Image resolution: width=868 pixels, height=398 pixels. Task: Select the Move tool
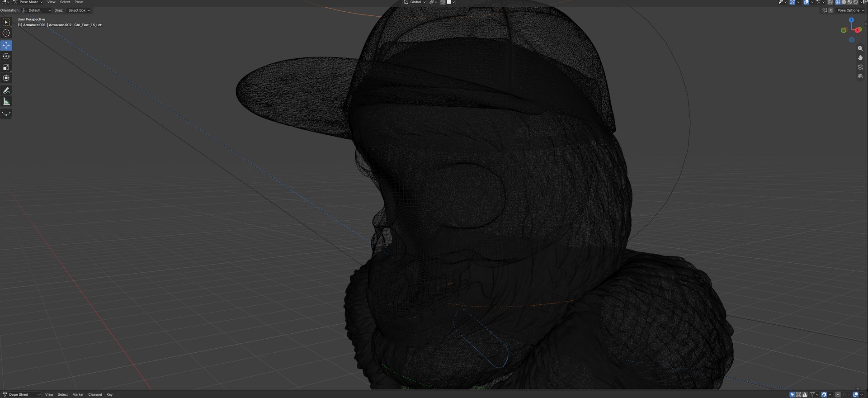click(6, 45)
